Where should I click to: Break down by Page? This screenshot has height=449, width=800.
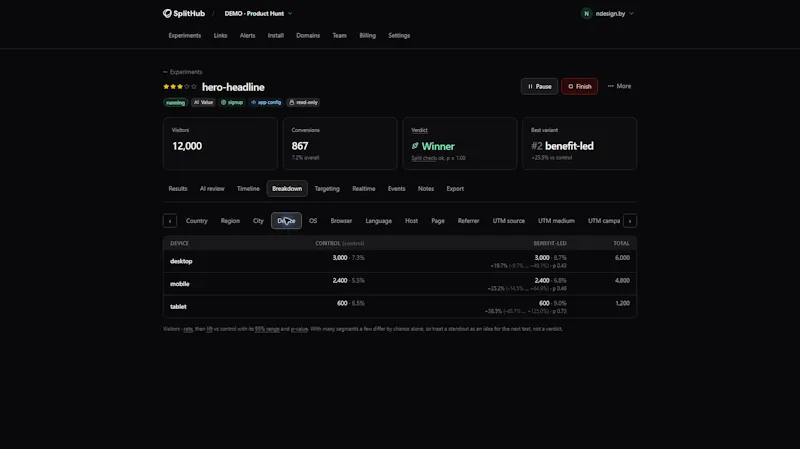tap(438, 221)
